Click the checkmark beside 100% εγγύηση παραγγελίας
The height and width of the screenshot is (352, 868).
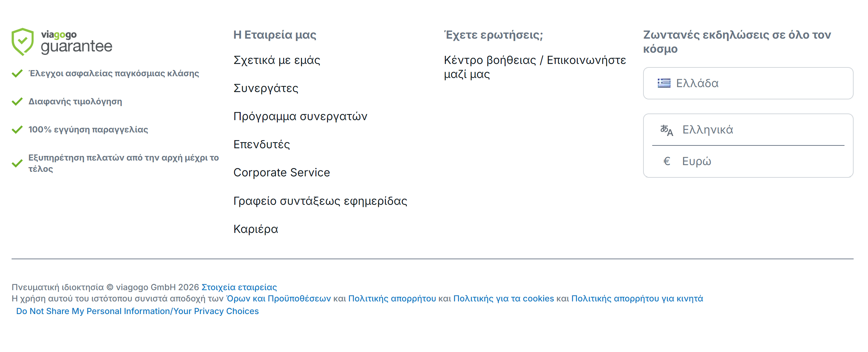(x=17, y=130)
